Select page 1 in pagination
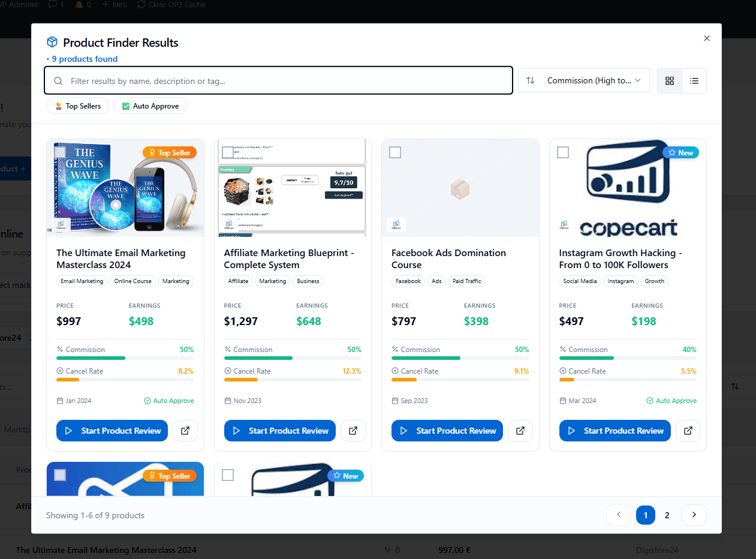 [646, 515]
